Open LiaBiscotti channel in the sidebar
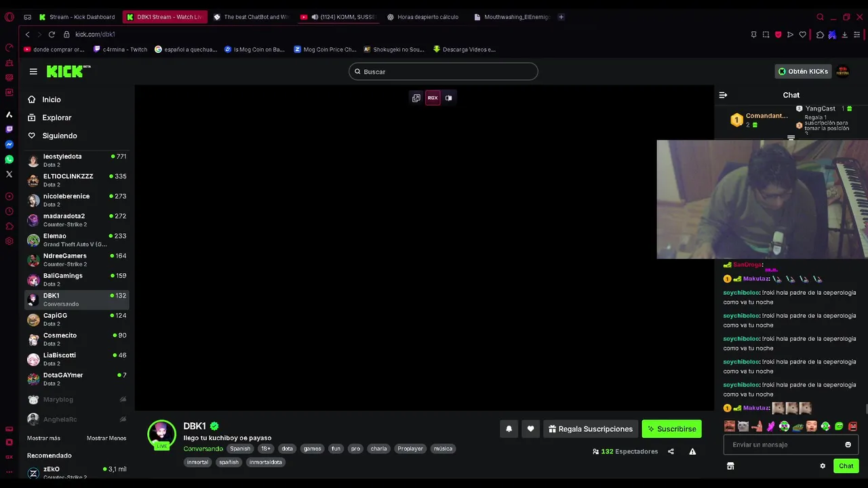The width and height of the screenshot is (868, 488). 77,359
